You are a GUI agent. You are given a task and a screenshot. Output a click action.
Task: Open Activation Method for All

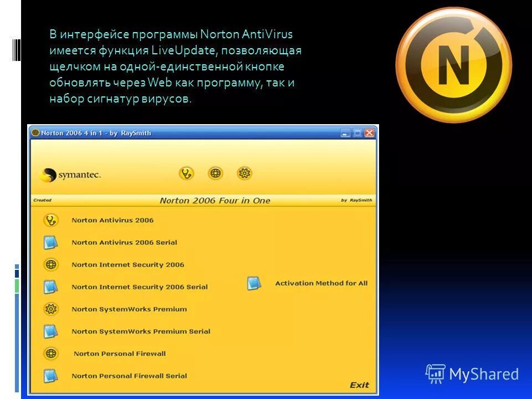321,283
